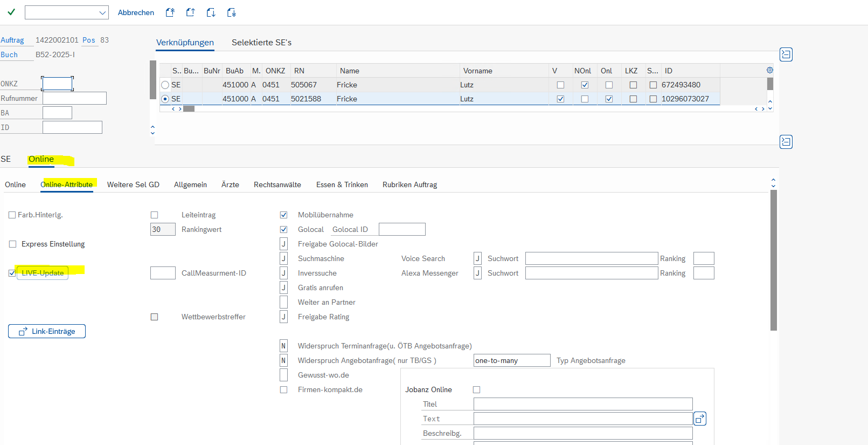Focus Voice Search Suchwort field
Image resolution: width=868 pixels, height=445 pixels.
[x=592, y=258]
